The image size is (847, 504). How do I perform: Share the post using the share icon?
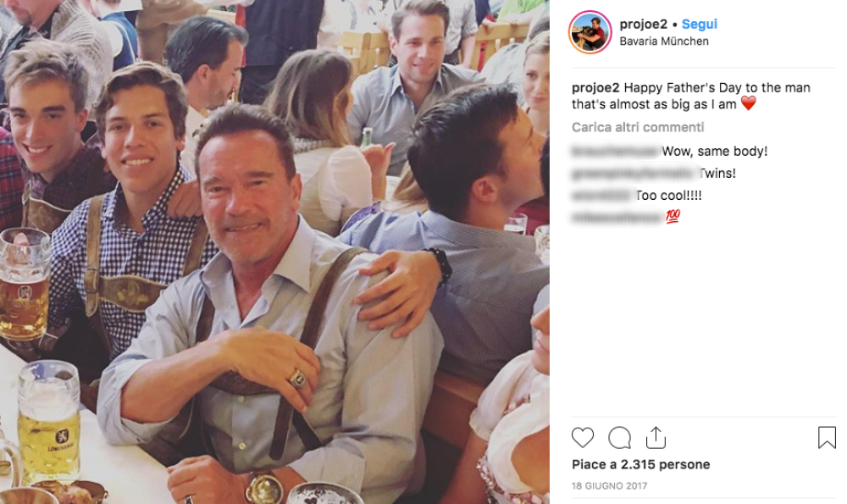[656, 438]
